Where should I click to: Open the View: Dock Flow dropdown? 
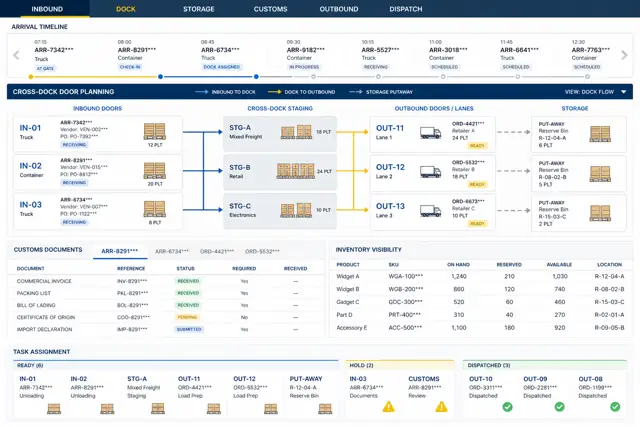click(596, 92)
